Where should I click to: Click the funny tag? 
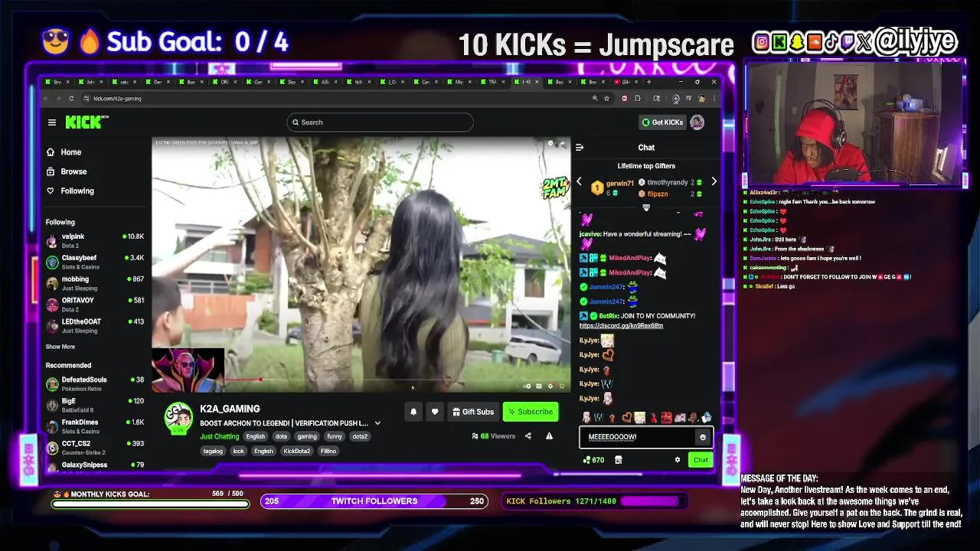tap(335, 437)
